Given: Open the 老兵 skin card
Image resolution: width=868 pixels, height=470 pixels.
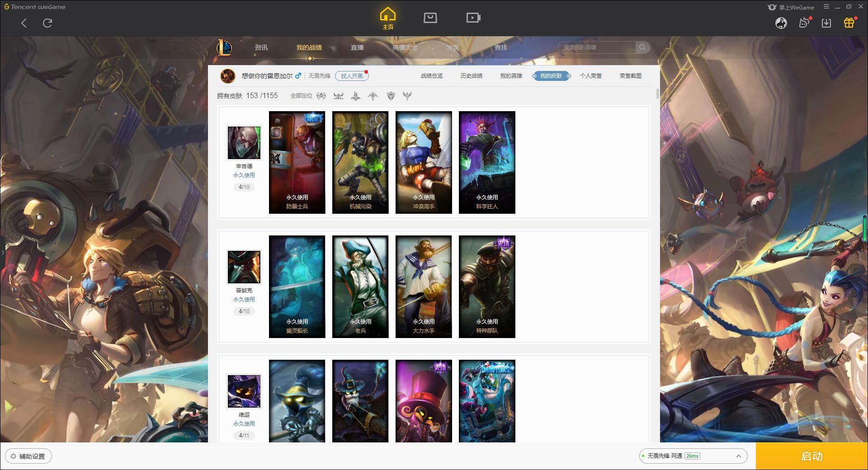Looking at the screenshot, I should point(360,287).
